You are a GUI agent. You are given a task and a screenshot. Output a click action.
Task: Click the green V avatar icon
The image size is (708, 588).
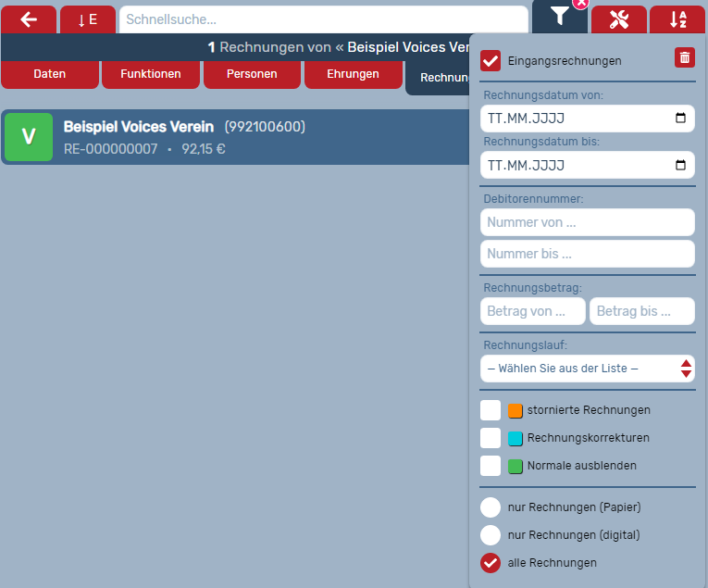[29, 137]
